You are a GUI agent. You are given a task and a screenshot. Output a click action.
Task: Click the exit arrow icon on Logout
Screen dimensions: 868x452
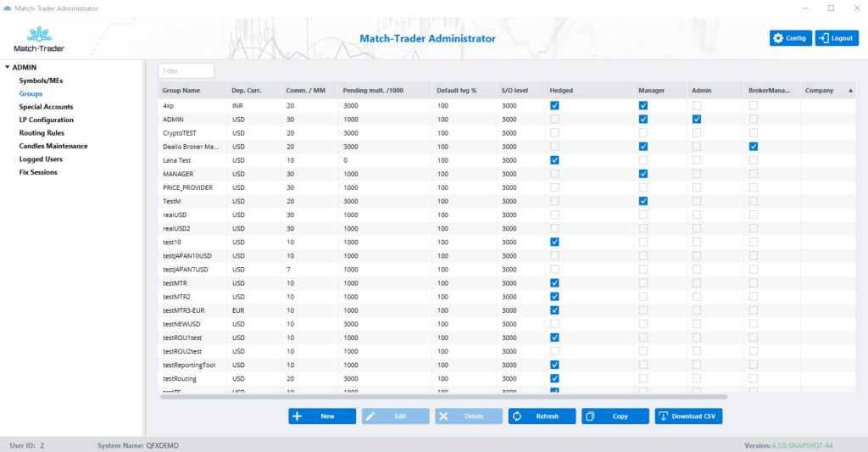click(x=824, y=38)
